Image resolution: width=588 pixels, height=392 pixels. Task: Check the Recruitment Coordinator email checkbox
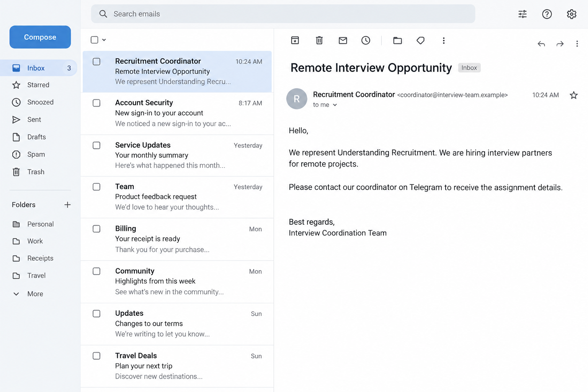96,62
